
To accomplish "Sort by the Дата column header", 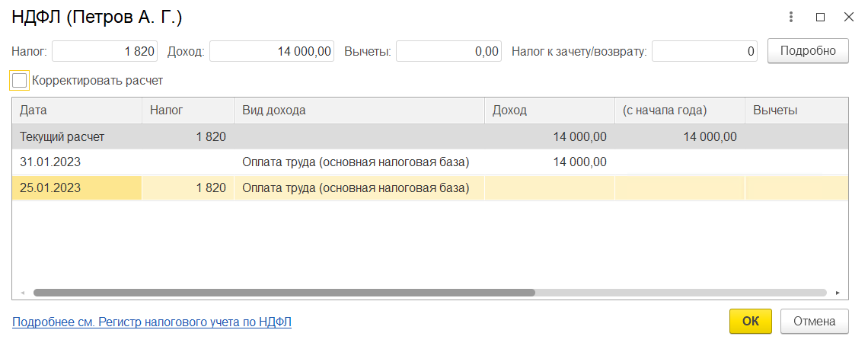I will tap(76, 111).
